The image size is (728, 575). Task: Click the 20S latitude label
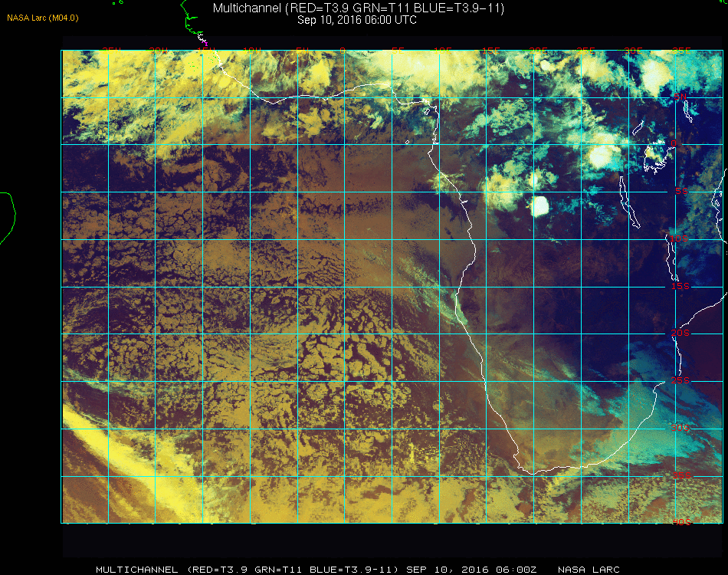680,333
